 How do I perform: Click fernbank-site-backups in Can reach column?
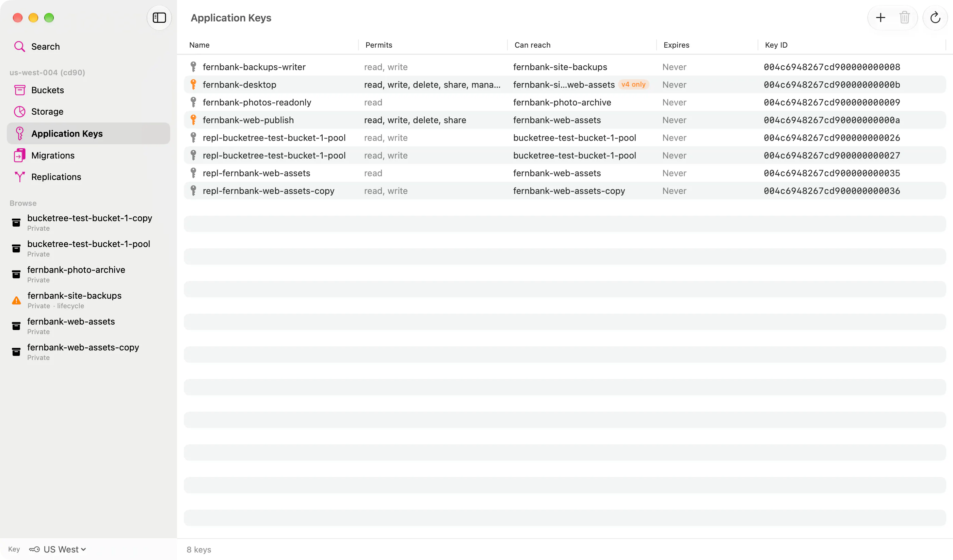point(560,67)
